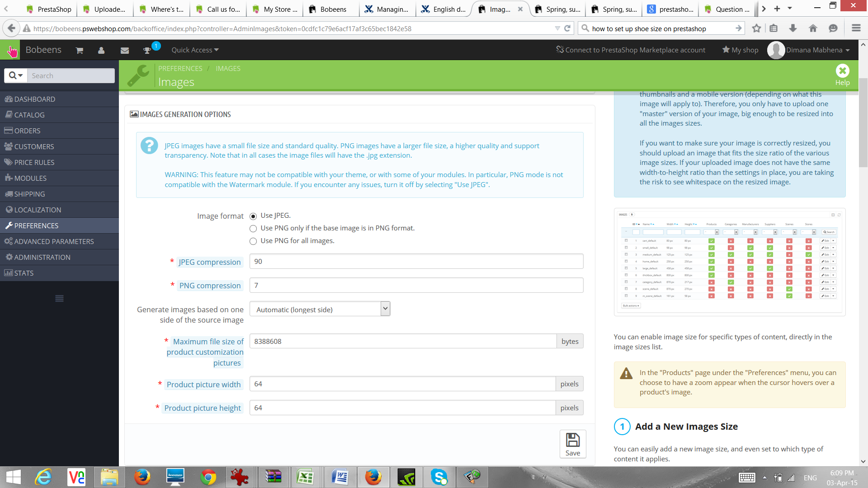Open Automatic (longest side) dropdown
The width and height of the screenshot is (868, 488).
pos(320,310)
